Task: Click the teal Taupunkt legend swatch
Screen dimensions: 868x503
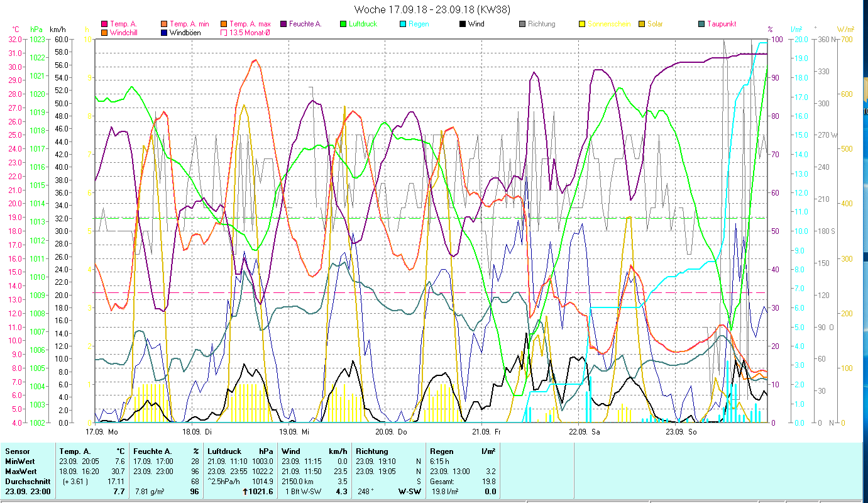Action: (701, 25)
